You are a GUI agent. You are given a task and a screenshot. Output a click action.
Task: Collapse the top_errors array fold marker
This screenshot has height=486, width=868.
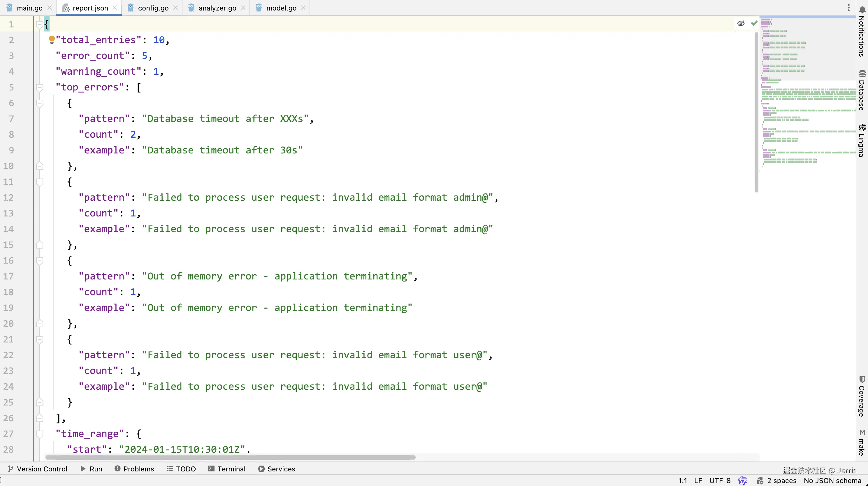pos(39,87)
